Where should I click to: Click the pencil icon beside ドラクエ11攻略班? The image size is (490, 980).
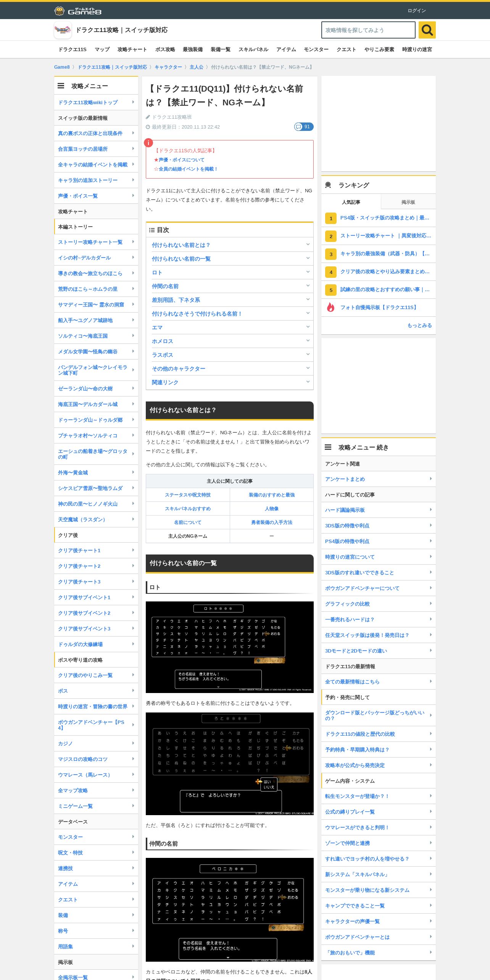(148, 117)
